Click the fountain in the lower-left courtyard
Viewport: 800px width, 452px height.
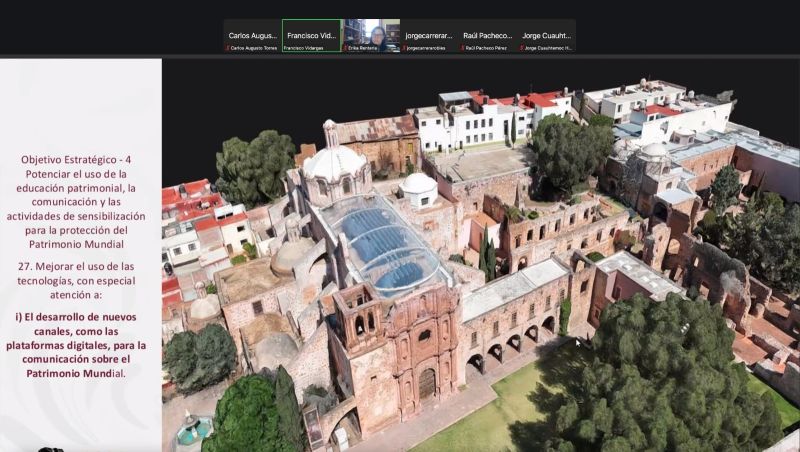coord(192,431)
